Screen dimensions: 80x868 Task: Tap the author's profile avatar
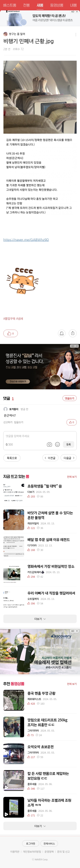(5, 34)
